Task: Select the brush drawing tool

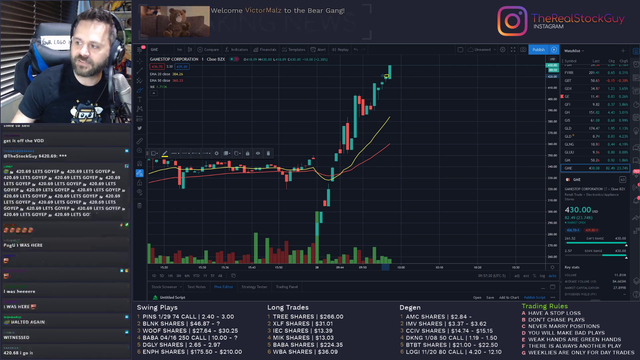Action: 140,90
